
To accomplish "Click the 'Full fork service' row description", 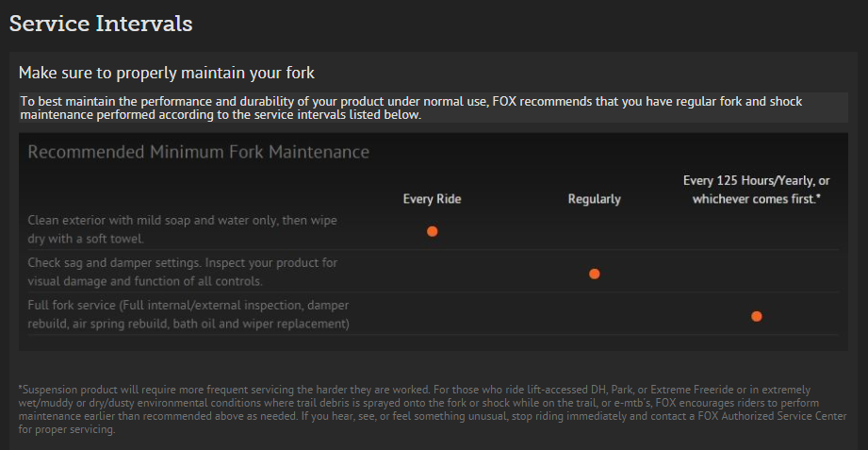I will (x=188, y=313).
